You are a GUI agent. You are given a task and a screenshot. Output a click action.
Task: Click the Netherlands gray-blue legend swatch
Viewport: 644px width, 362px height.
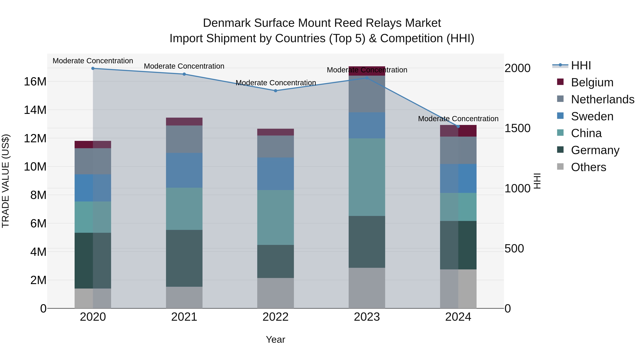click(x=560, y=99)
